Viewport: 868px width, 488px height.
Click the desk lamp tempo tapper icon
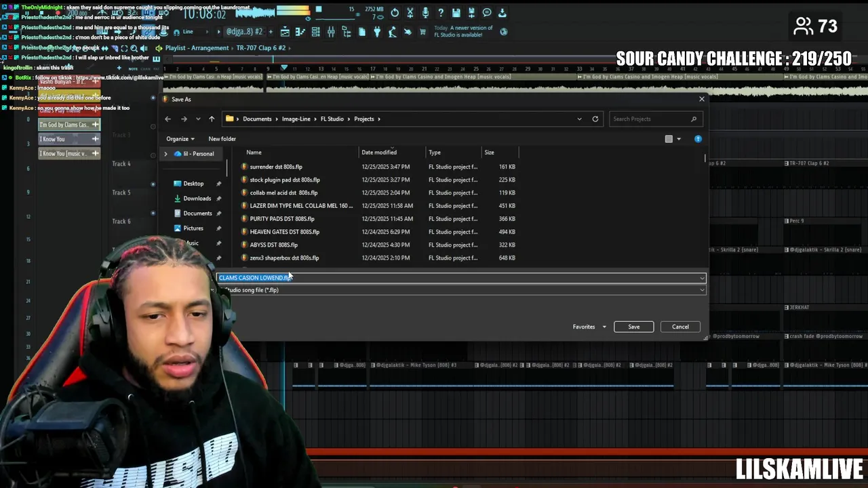tap(393, 32)
